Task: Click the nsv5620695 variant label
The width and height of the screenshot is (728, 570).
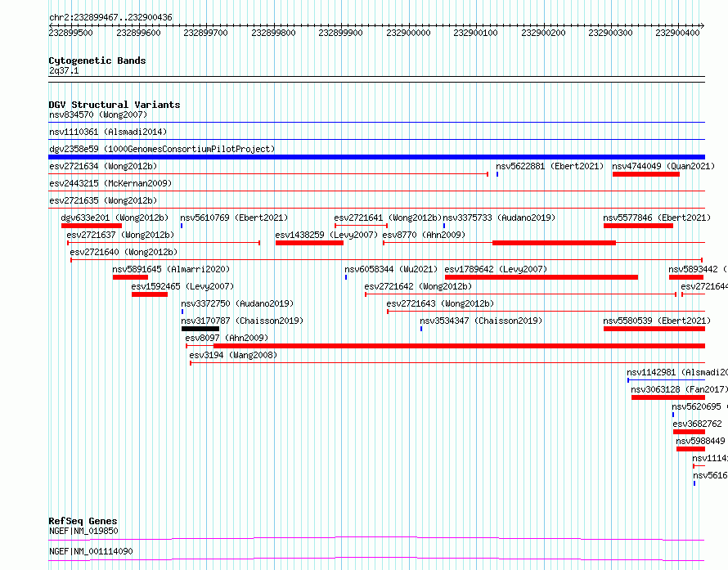Action: pyautogui.click(x=699, y=406)
